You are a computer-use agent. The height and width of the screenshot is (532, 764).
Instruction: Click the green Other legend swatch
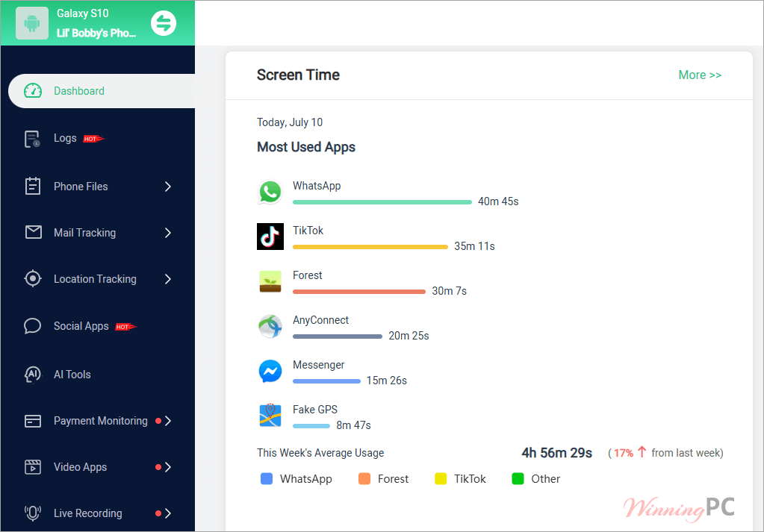[x=518, y=479]
